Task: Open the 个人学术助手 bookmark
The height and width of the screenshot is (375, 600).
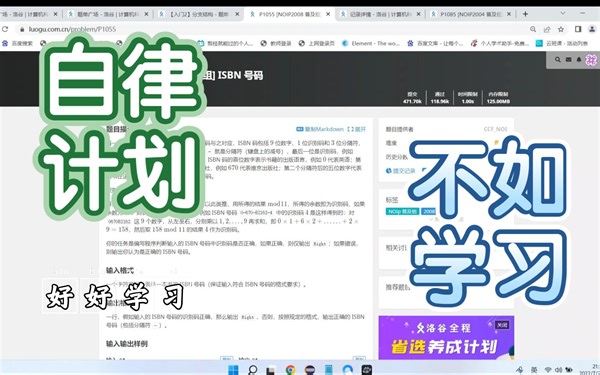Action: point(500,44)
